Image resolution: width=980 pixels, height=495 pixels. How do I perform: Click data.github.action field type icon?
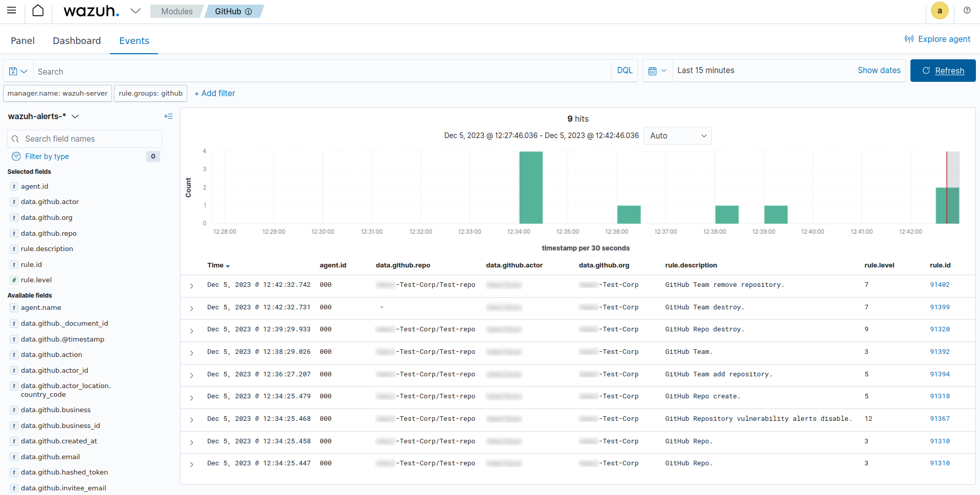14,355
